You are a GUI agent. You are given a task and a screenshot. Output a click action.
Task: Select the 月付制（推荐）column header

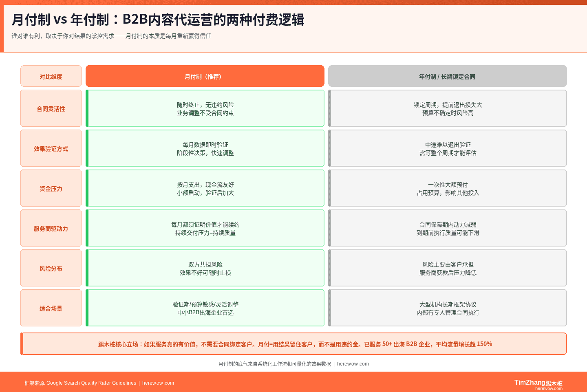pos(205,76)
